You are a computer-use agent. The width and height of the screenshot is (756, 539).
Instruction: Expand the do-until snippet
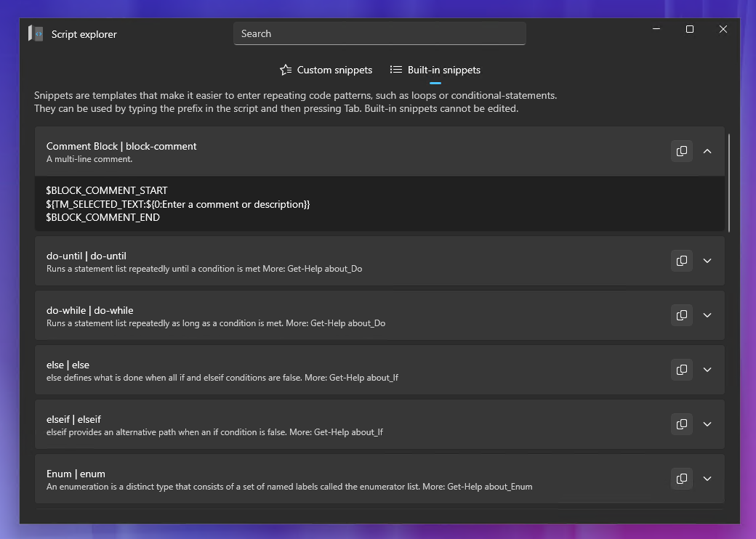pos(707,261)
